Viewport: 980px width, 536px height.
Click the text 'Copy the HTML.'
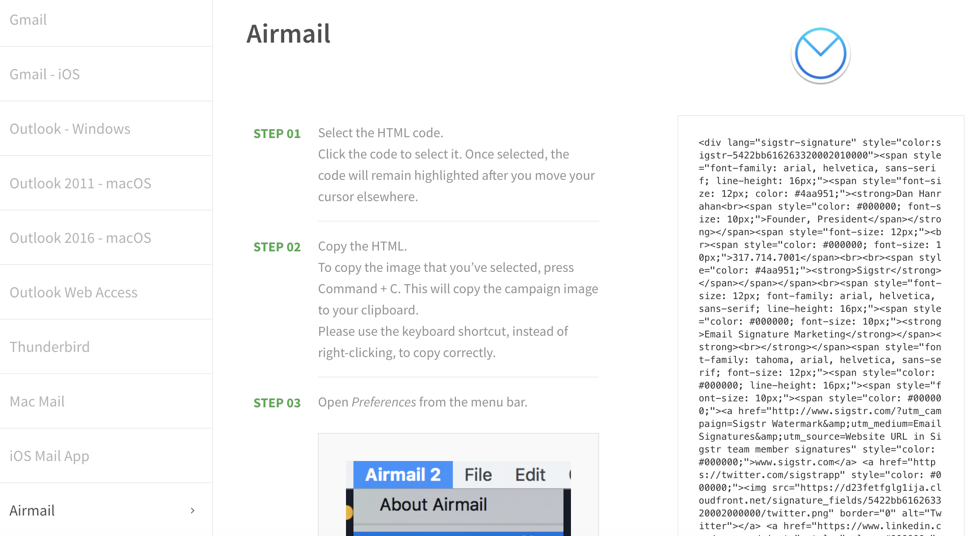[363, 246]
